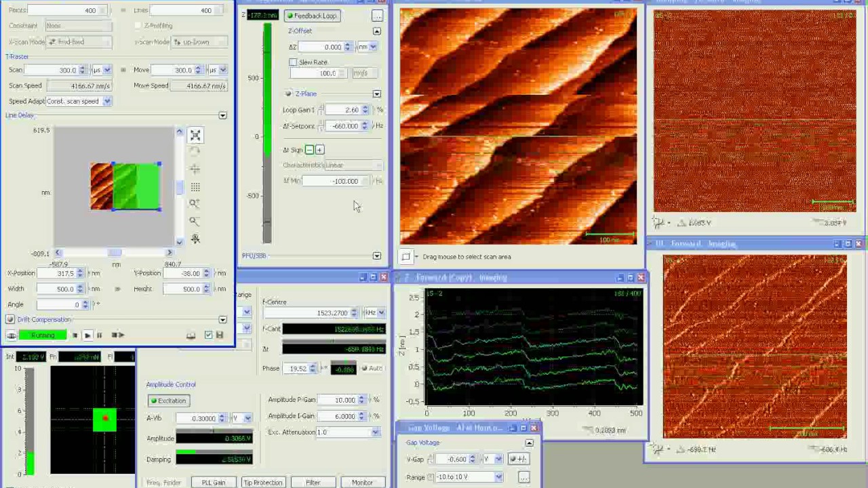
Task: Stop the running scan
Action: point(75,335)
